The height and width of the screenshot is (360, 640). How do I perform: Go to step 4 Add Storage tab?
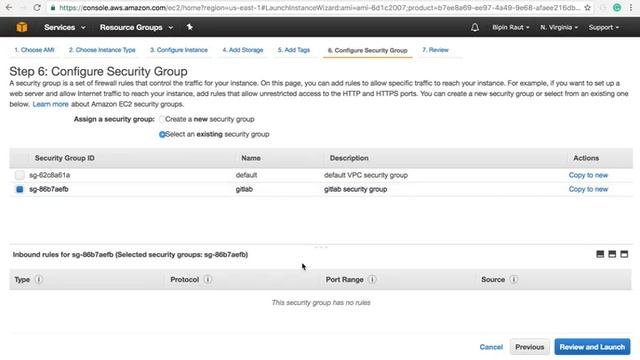pyautogui.click(x=243, y=50)
